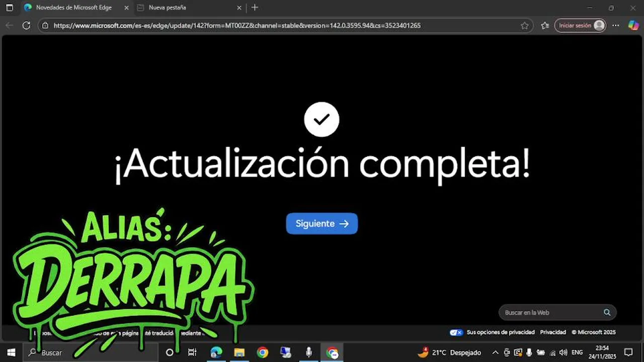This screenshot has width=644, height=362.
Task: Open the network Wi-Fi tray icon
Action: tap(552, 352)
